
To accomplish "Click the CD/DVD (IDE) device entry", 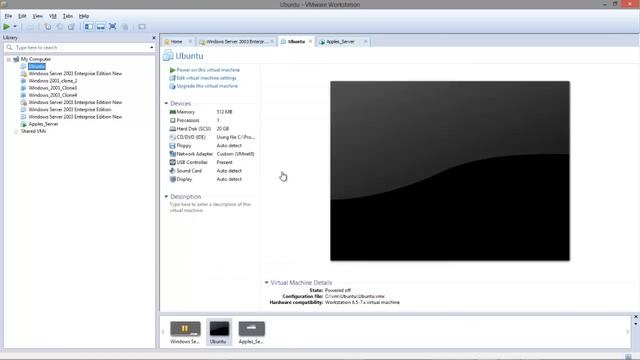I will coord(191,137).
